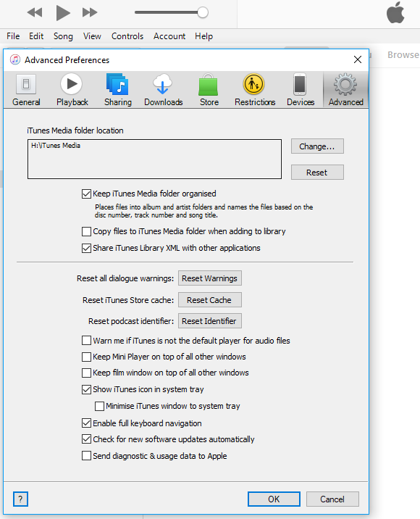
Task: Enable Send diagnostic & usage data to Apple
Action: point(86,456)
